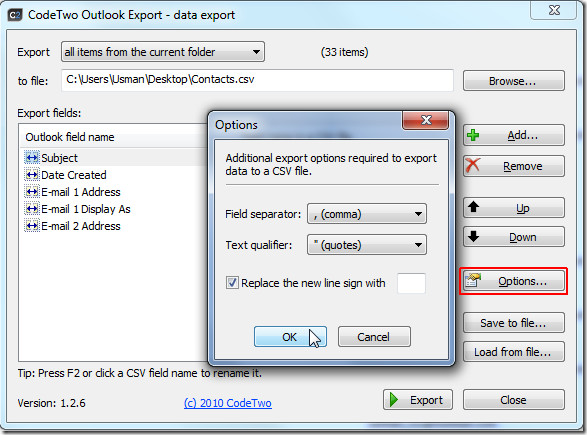This screenshot has width=587, height=435.
Task: Click the field icon beside Date Created
Action: point(32,175)
